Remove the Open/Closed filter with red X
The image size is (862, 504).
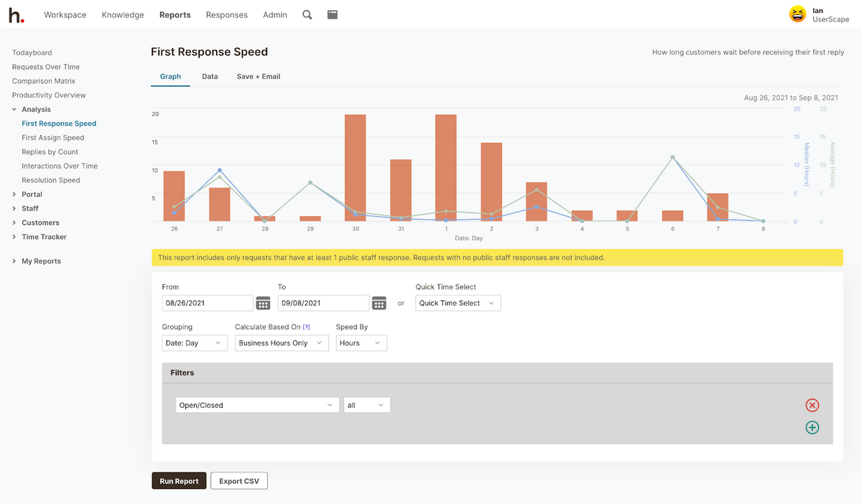tap(812, 405)
